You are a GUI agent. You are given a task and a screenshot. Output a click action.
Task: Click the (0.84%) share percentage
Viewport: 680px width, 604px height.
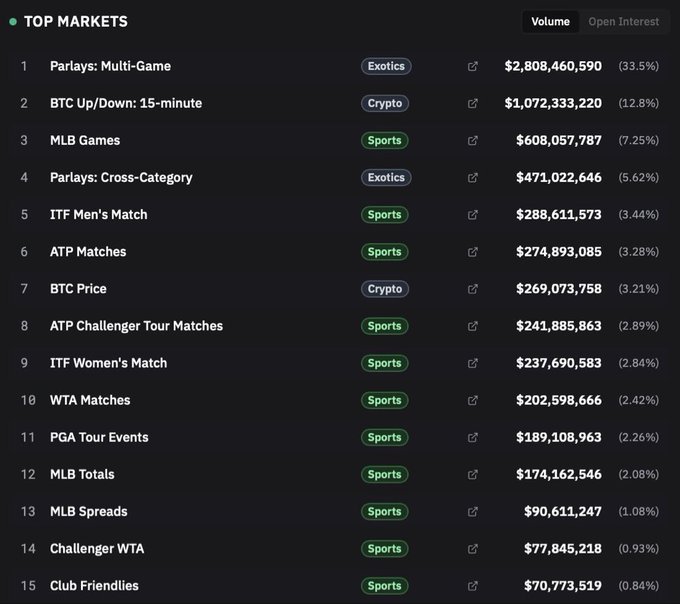pyautogui.click(x=638, y=586)
